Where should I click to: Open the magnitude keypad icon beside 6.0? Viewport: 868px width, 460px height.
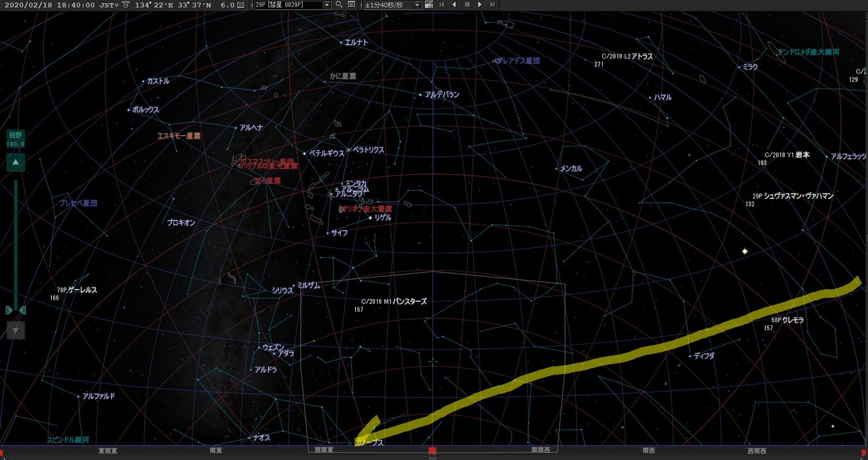[x=241, y=5]
